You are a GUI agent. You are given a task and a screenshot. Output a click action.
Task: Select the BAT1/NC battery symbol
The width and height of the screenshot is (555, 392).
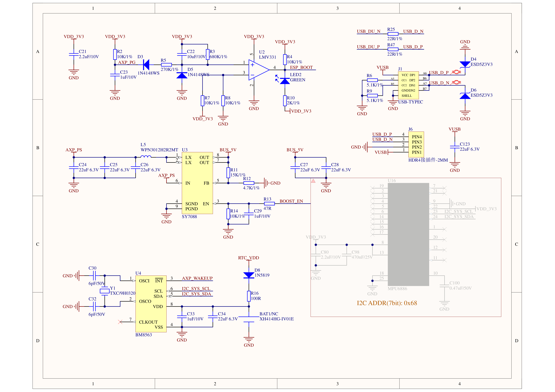[249, 319]
